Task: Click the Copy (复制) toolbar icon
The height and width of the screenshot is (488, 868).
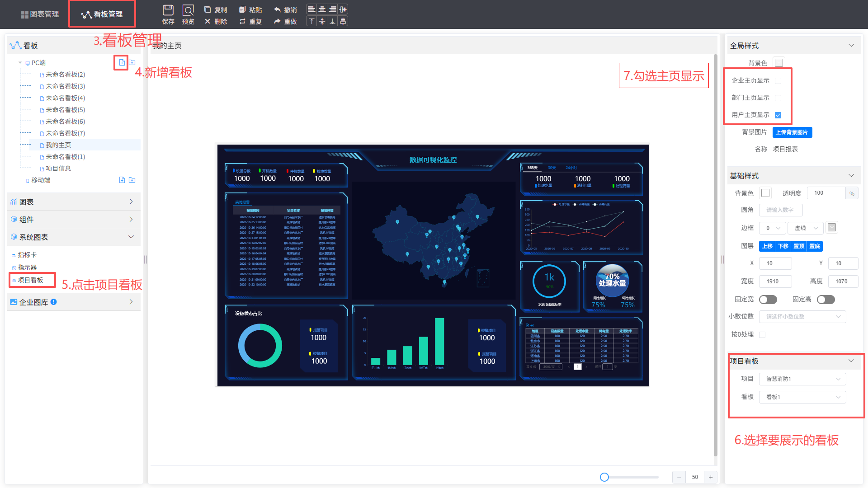Action: pos(208,9)
